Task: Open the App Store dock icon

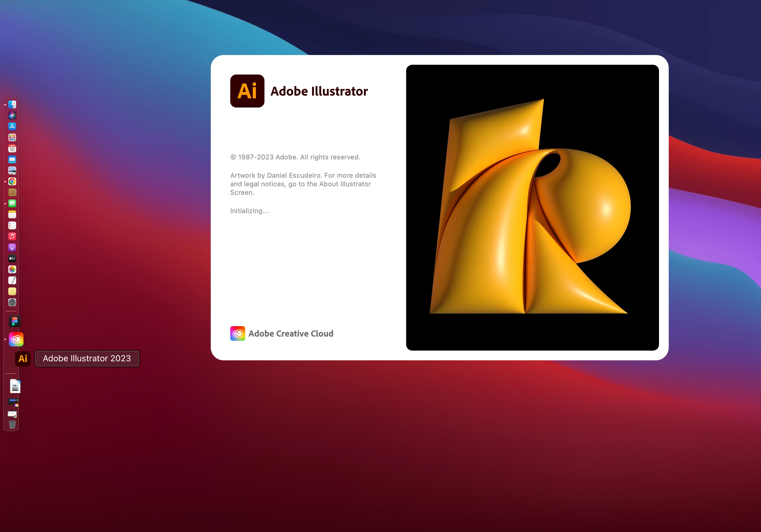Action: pyautogui.click(x=12, y=126)
